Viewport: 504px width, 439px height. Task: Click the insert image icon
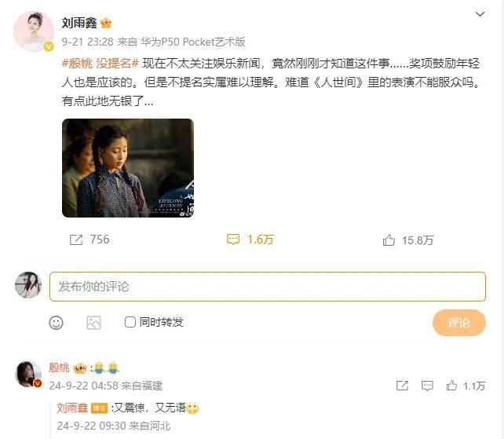(94, 323)
